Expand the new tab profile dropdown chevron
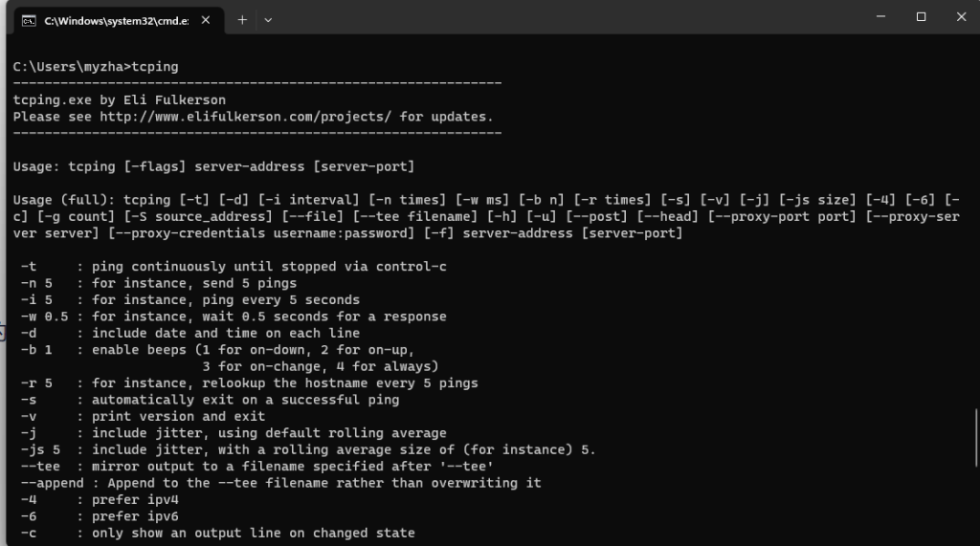 (x=268, y=20)
